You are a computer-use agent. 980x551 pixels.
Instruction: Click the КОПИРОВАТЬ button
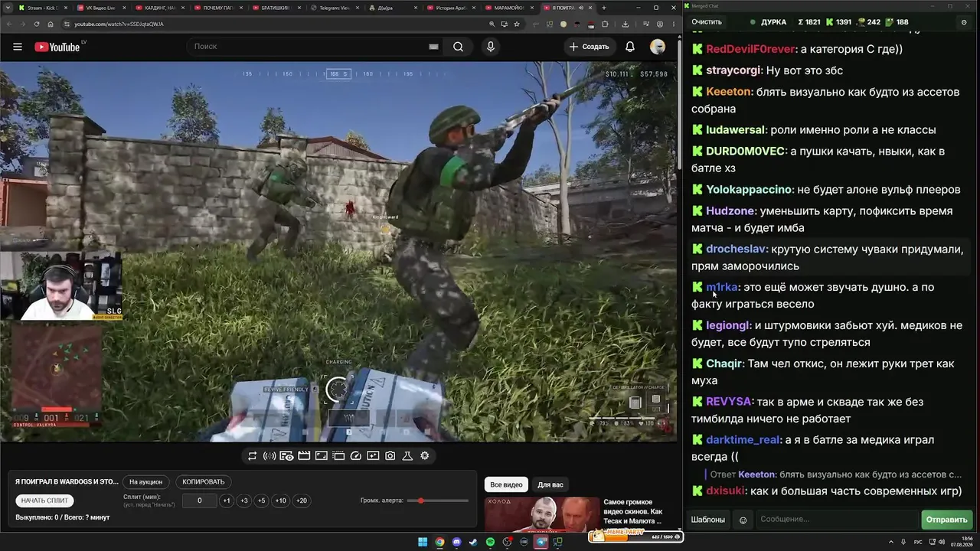point(204,482)
